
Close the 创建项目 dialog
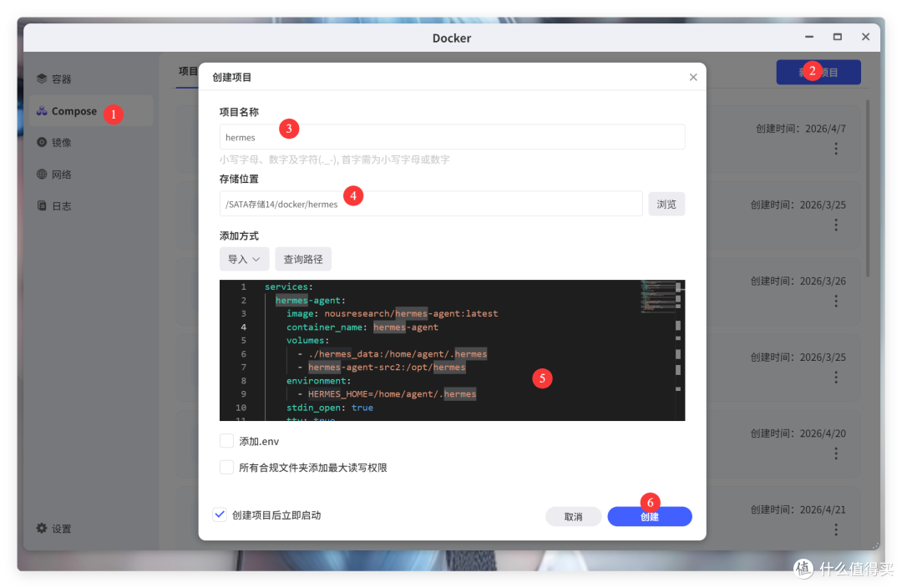[693, 77]
